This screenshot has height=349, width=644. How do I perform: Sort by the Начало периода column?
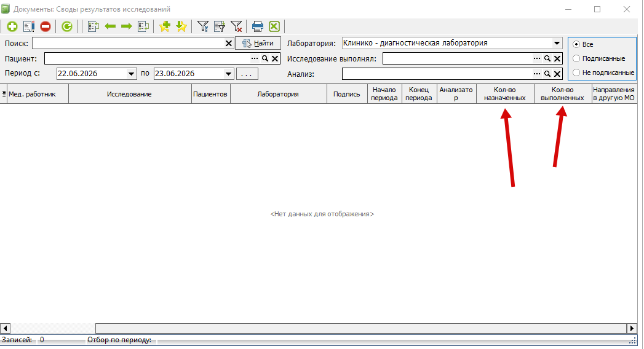(384, 94)
